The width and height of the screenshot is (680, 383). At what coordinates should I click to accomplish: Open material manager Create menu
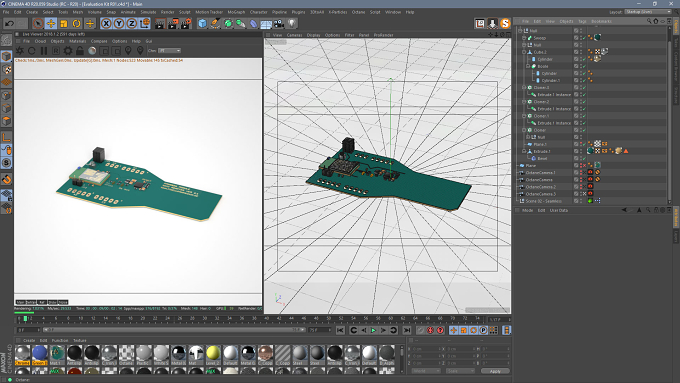(29, 340)
